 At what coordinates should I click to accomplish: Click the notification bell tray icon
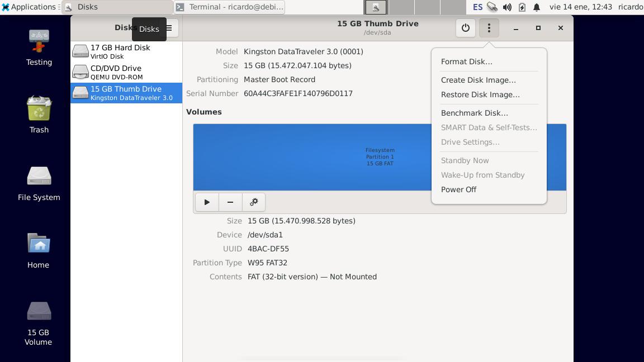point(537,7)
